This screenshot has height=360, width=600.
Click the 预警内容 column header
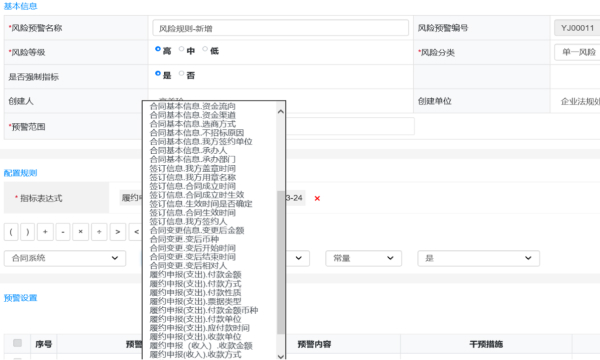pyautogui.click(x=314, y=344)
